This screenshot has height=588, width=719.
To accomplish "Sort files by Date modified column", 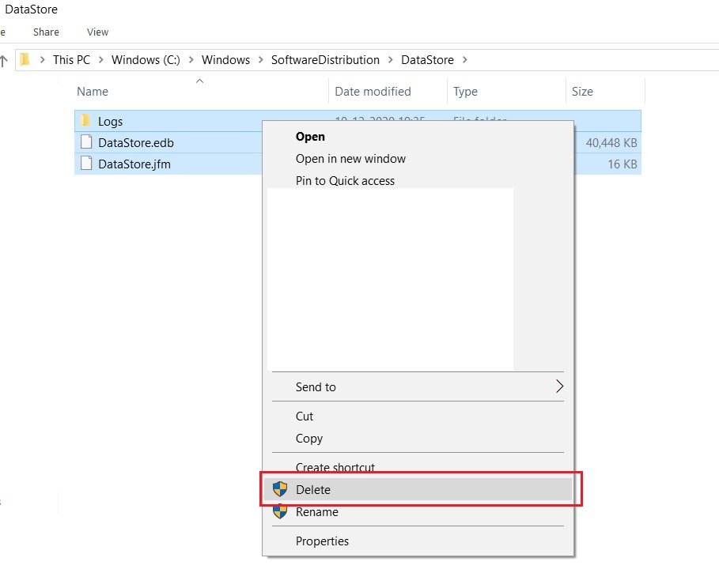I will [373, 92].
